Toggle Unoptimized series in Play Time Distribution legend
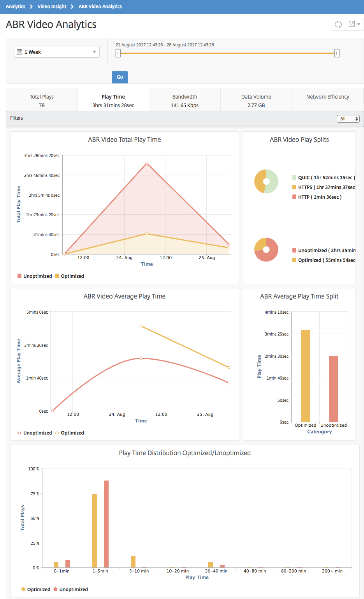Viewport: 364px width, 599px height. click(x=71, y=589)
